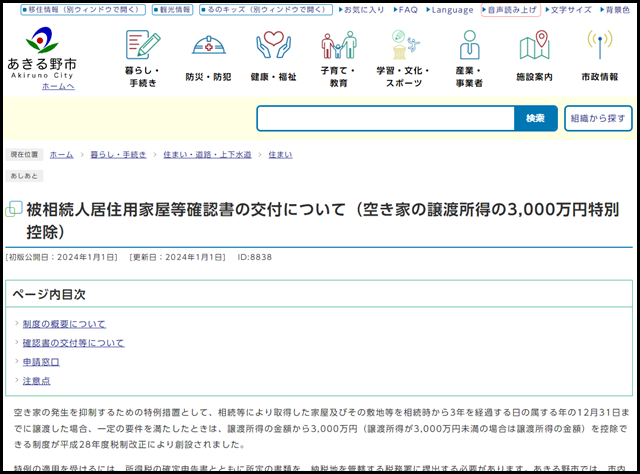Click the 検索 button
640x474 pixels.
536,118
